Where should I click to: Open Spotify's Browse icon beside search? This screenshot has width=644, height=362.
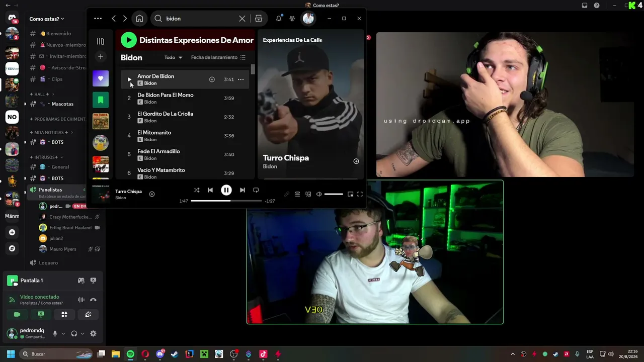coord(259,19)
